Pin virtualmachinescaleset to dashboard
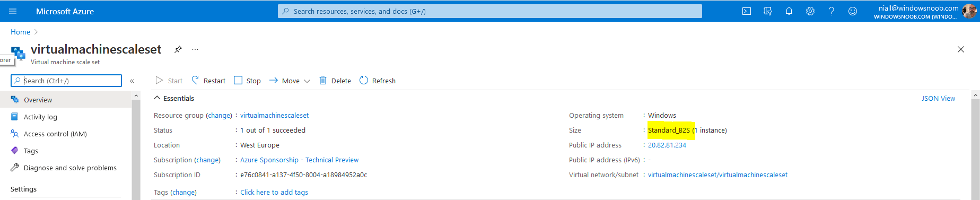The width and height of the screenshot is (980, 200). pos(178,49)
